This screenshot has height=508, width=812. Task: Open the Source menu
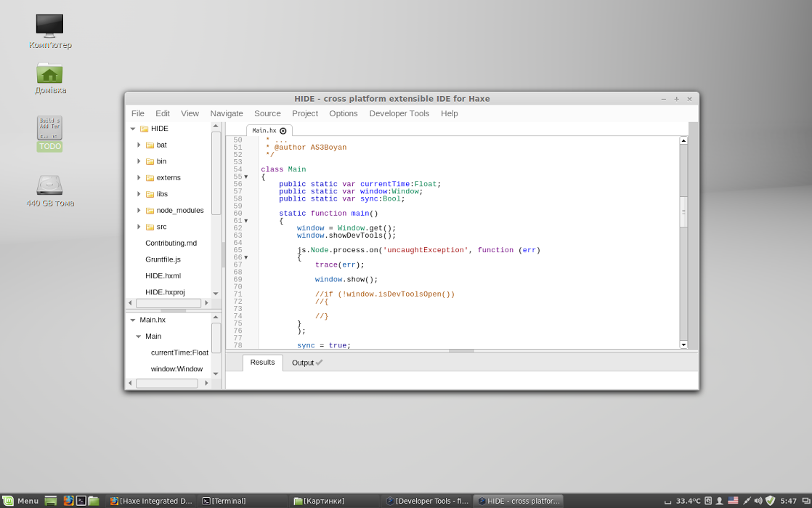267,113
